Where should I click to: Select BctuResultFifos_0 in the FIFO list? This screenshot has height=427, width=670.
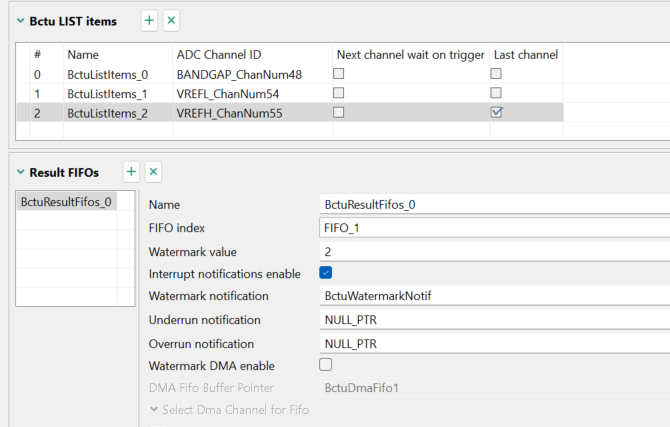click(66, 202)
